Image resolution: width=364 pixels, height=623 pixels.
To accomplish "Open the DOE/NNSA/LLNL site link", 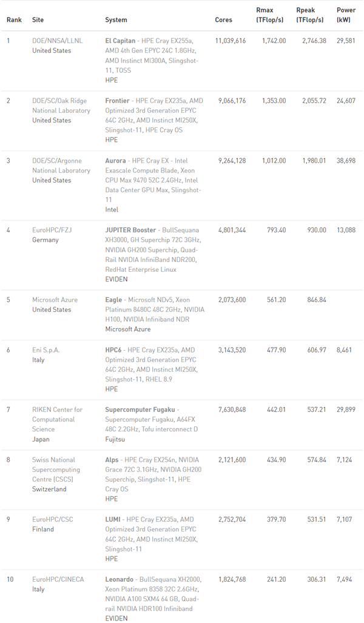I will pyautogui.click(x=56, y=41).
